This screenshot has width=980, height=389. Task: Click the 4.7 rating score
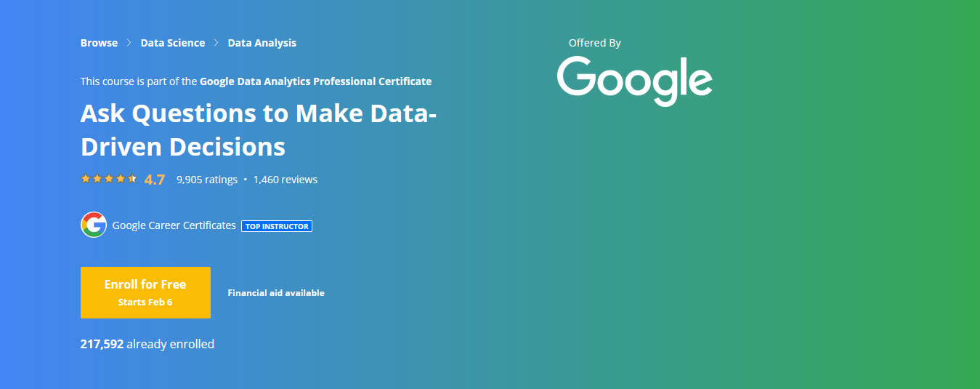pos(155,180)
